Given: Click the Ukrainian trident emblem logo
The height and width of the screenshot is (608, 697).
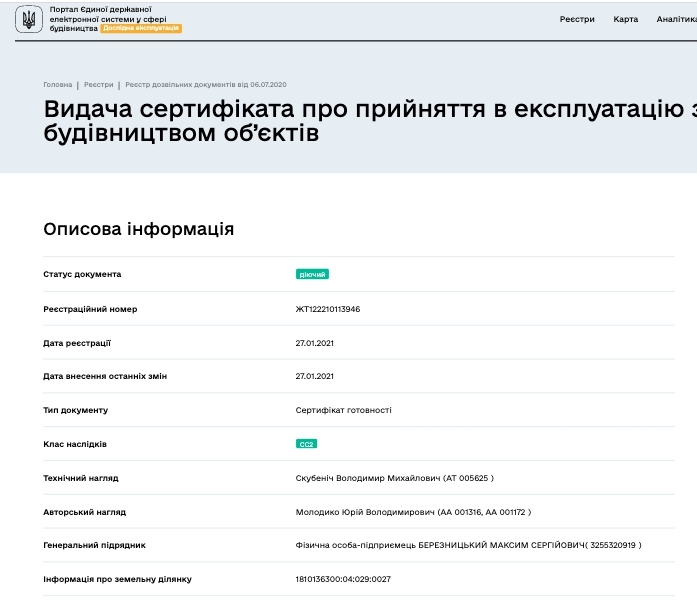Looking at the screenshot, I should pos(29,19).
